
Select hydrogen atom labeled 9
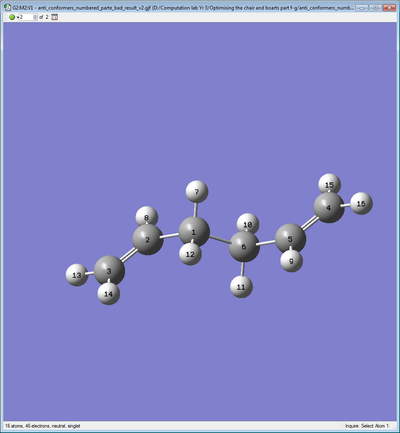click(x=291, y=262)
